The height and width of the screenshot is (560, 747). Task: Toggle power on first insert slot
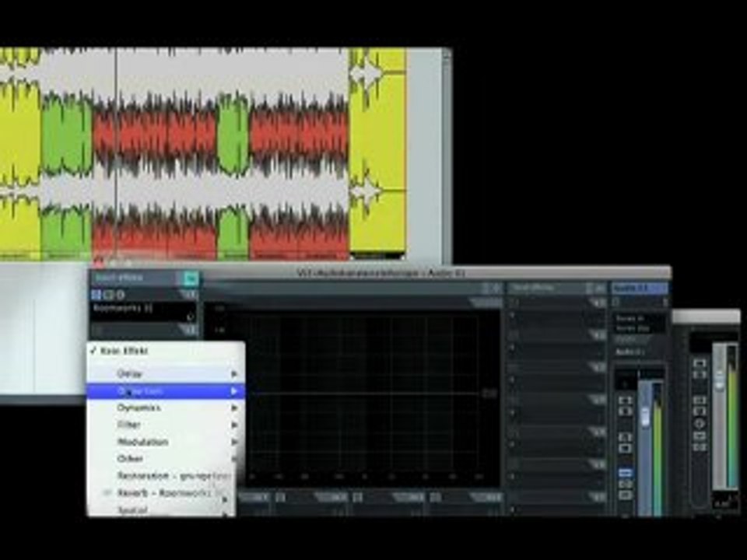[x=96, y=295]
